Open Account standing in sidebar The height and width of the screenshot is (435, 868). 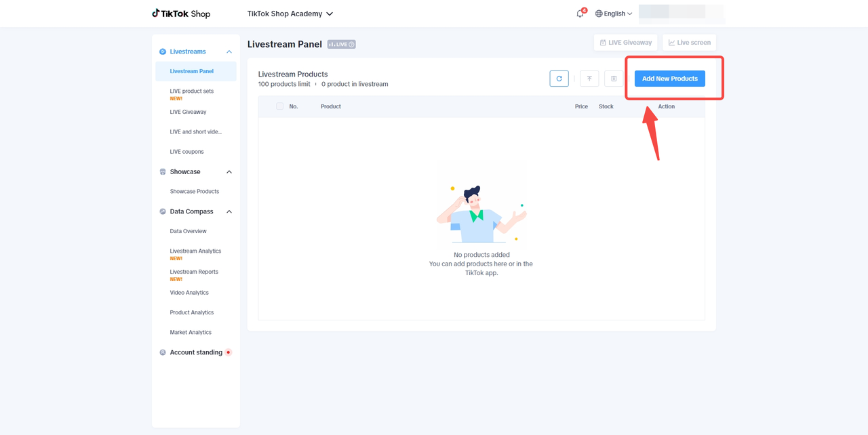pyautogui.click(x=196, y=352)
